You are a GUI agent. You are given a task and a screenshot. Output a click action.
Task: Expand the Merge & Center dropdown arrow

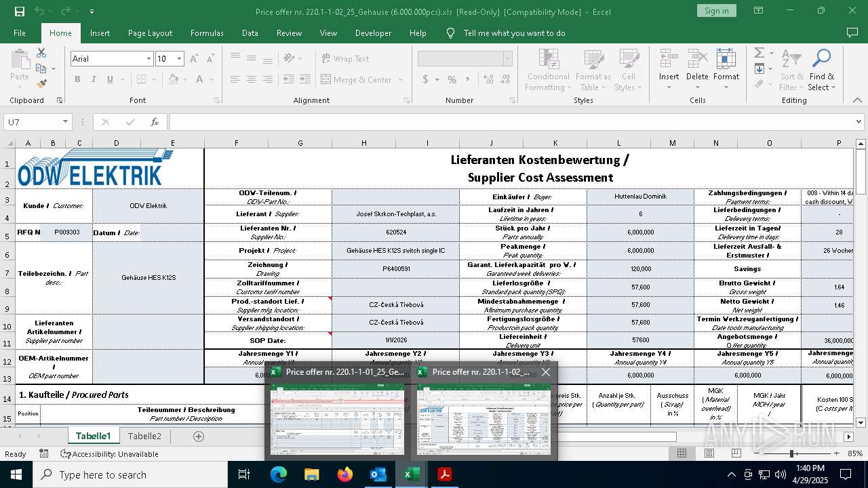(x=401, y=79)
